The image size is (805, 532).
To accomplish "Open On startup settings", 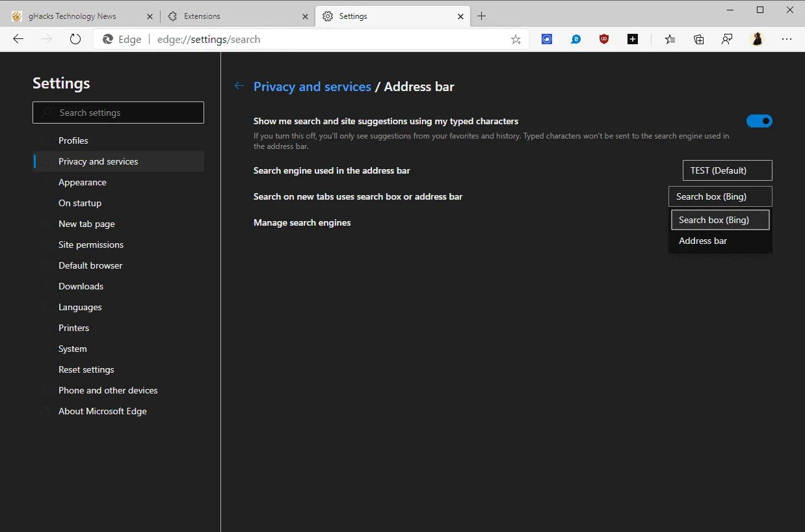I will 118,203.
